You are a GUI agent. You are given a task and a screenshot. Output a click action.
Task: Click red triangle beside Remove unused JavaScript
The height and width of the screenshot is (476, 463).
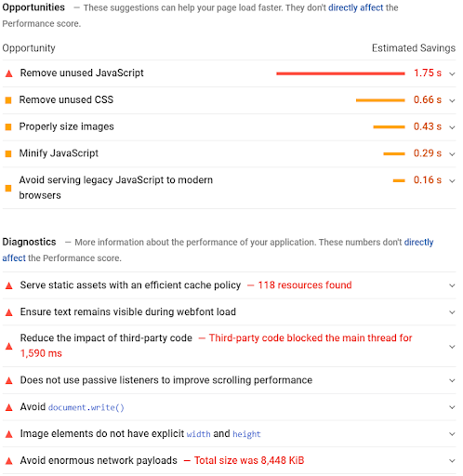[x=9, y=73]
